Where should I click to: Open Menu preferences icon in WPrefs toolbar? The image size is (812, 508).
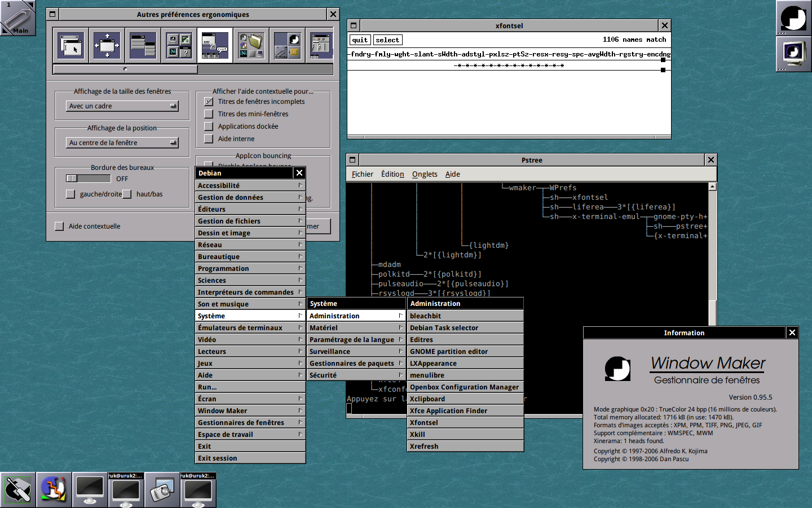[x=143, y=45]
